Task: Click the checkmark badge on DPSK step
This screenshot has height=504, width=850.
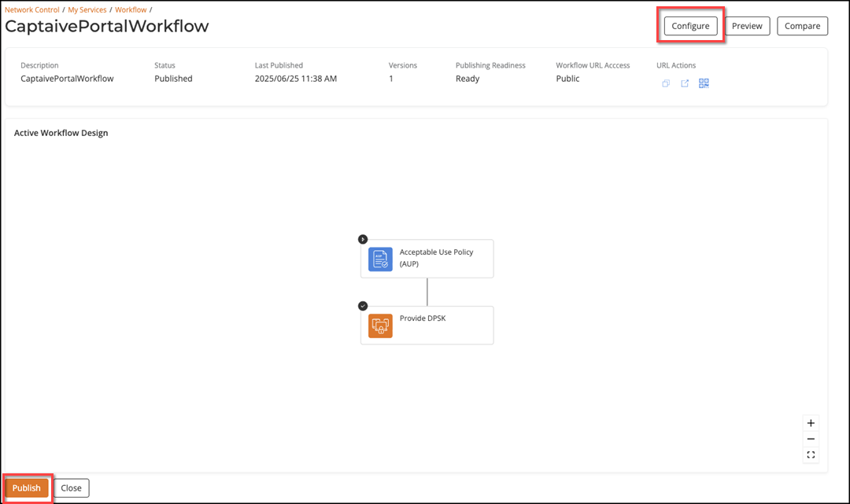Action: pyautogui.click(x=363, y=306)
